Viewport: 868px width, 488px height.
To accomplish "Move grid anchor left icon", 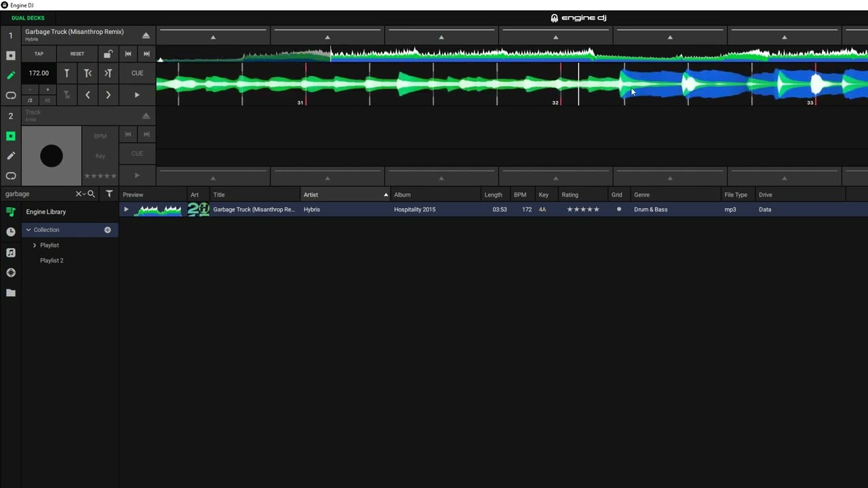I will click(87, 73).
